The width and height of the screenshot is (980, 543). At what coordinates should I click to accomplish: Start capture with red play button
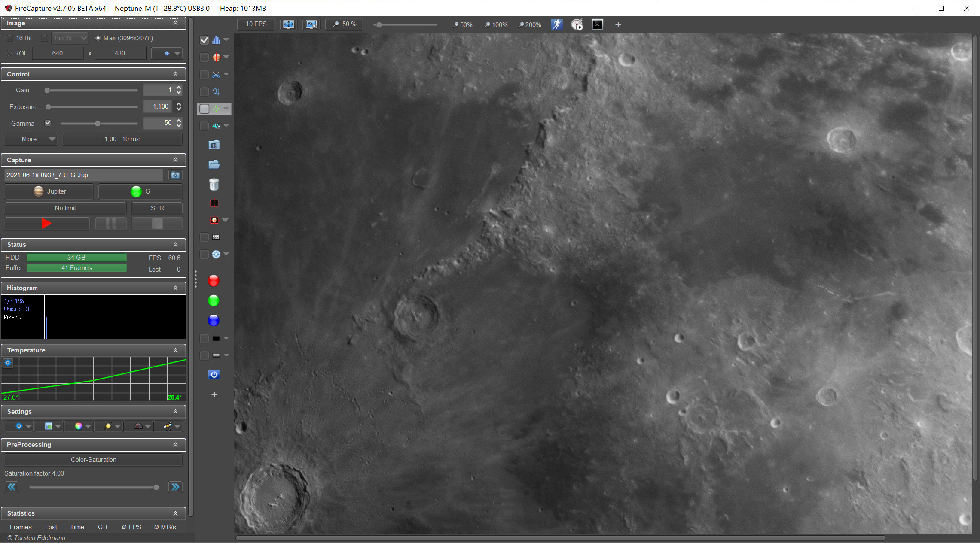(47, 223)
